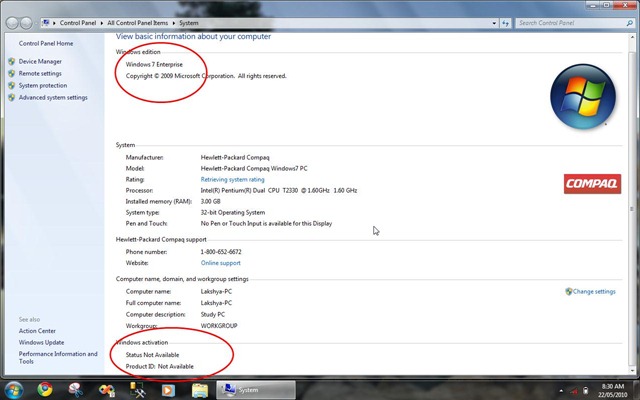Open Windows Update link
The width and height of the screenshot is (640, 400).
(41, 342)
